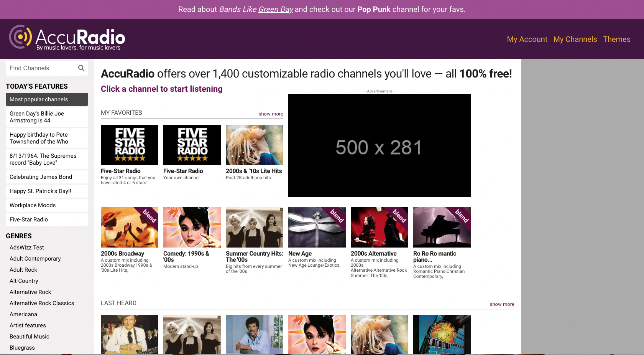
Task: Open the Comedy: 1990s & '00s channel image
Action: [192, 227]
